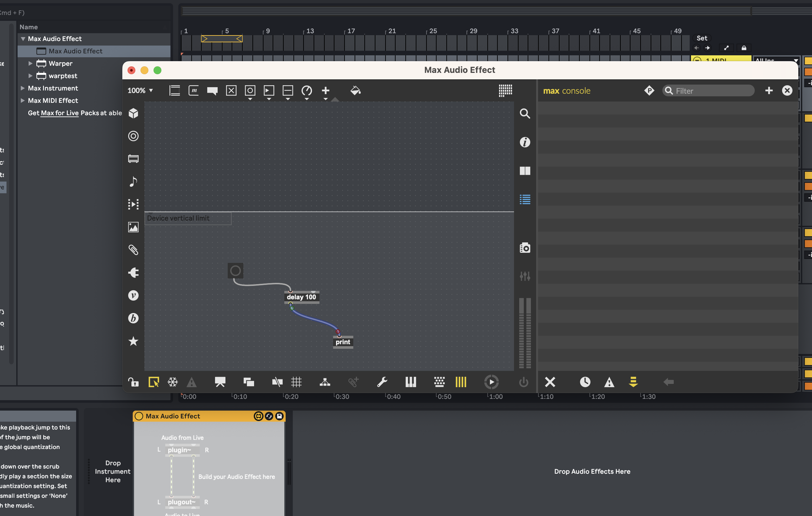
Task: Select Max MIDI Effect in browser
Action: point(53,101)
